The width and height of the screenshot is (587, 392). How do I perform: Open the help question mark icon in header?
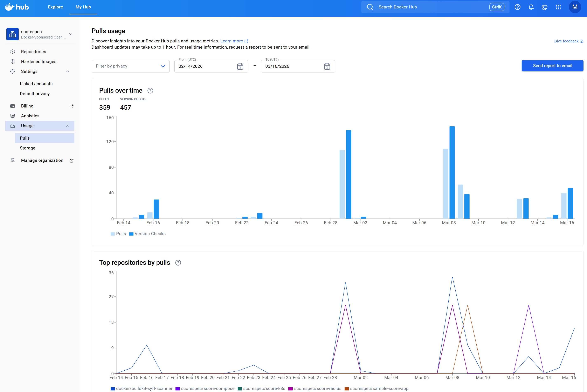pyautogui.click(x=517, y=7)
